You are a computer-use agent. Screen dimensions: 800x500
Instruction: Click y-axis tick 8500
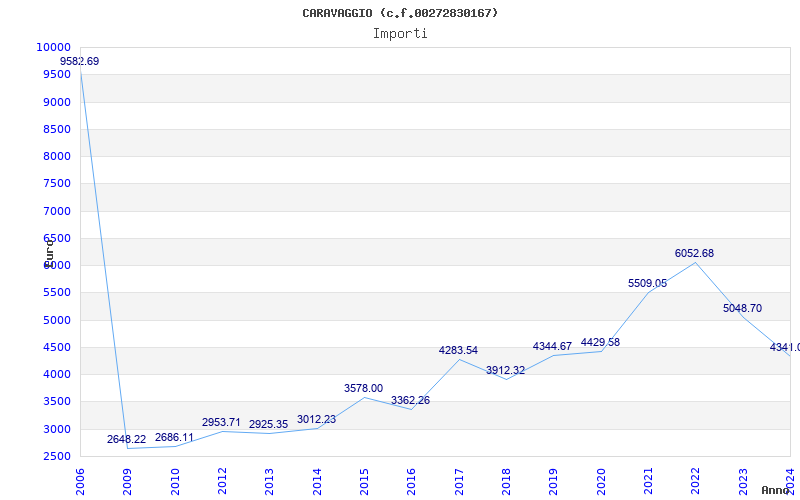(x=57, y=129)
